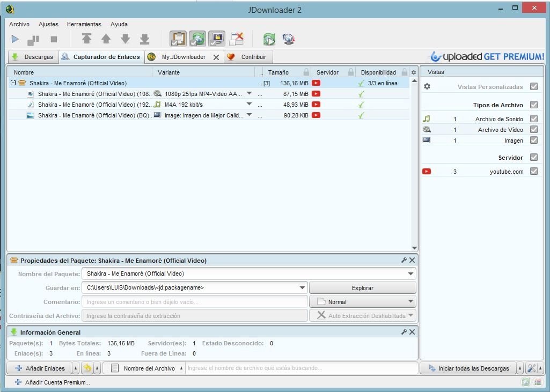Click Añadir Cuenta Premium link
The image size is (550, 392).
pyautogui.click(x=53, y=382)
